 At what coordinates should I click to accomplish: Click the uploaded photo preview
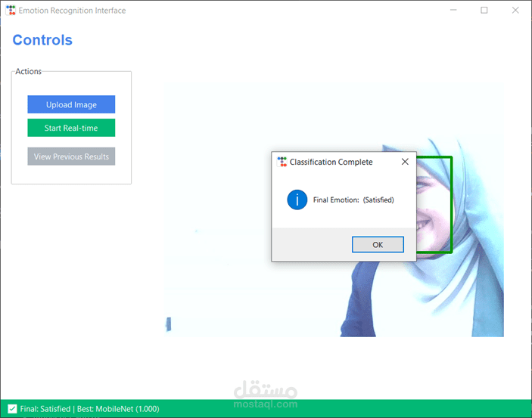334,210
